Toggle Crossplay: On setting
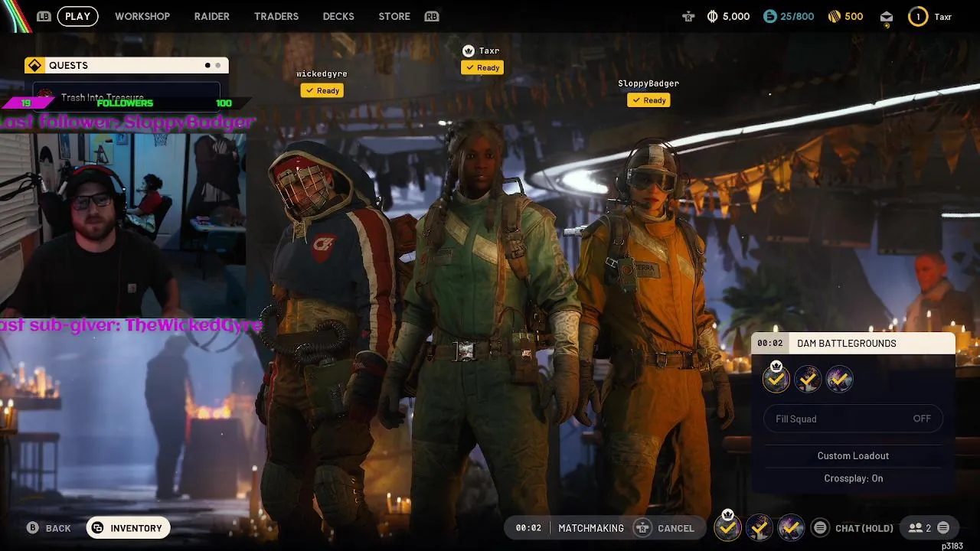980x551 pixels. click(x=853, y=478)
